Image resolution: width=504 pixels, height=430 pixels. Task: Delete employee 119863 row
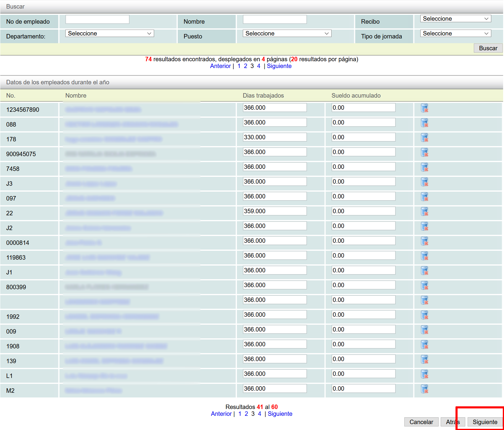coord(424,256)
